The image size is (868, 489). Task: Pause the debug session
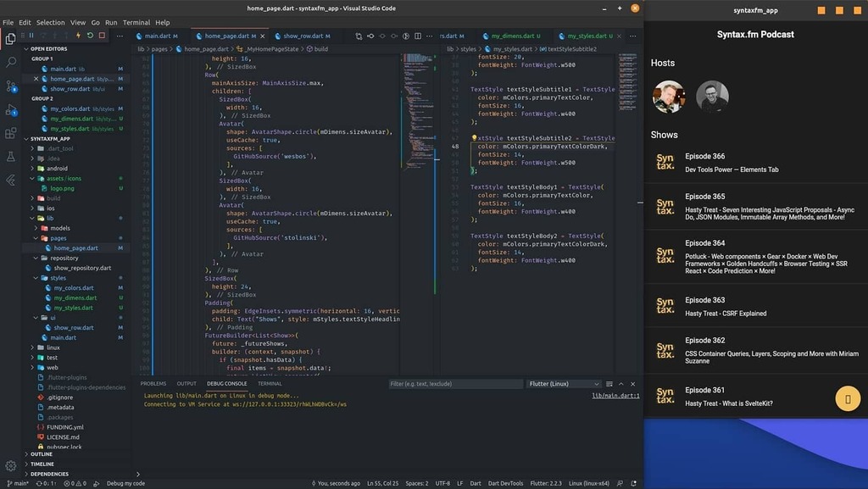click(31, 36)
